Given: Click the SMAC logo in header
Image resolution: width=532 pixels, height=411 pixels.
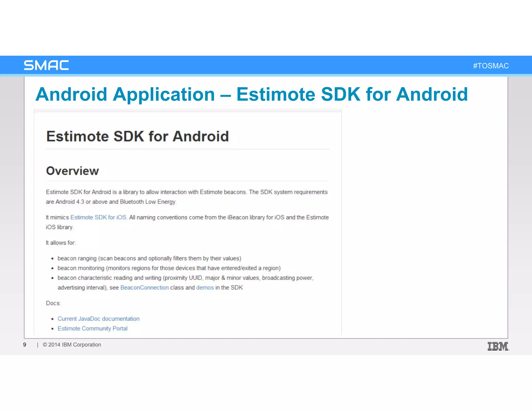Looking at the screenshot, I should click(46, 65).
